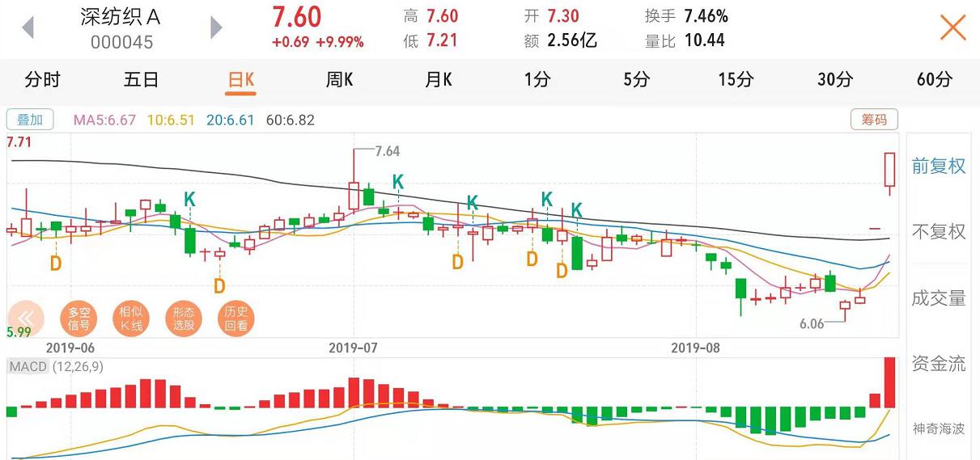Close the chart with orange X
Screen dimensions: 980x460
click(x=953, y=27)
